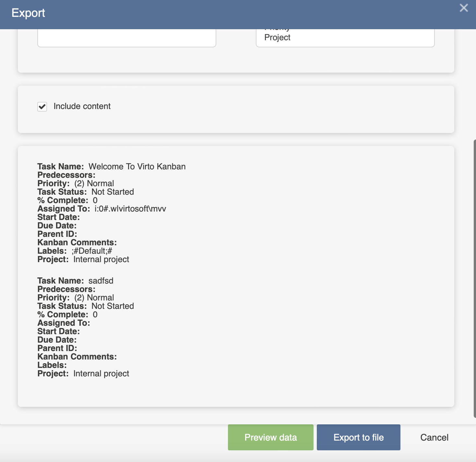Select Priority in the selected columns list
The height and width of the screenshot is (462, 476).
277,28
